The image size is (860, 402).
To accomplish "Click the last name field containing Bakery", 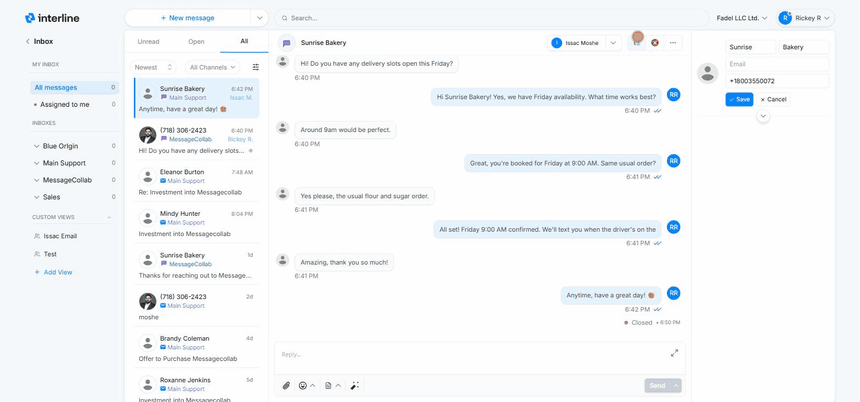I will [x=804, y=47].
